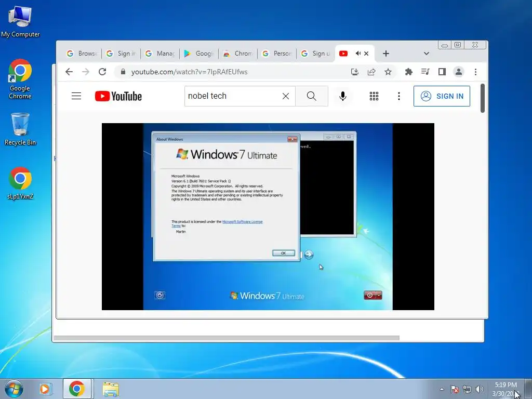532x399 pixels.
Task: Launch Windows Media Player from taskbar
Action: pos(45,389)
